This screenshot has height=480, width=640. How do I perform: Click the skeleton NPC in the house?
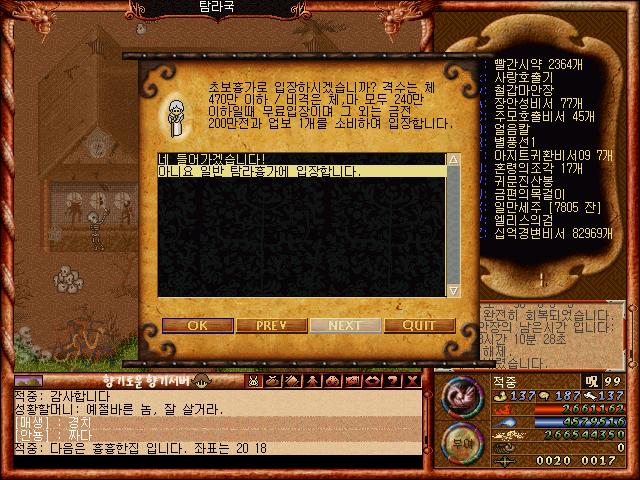pos(97,227)
